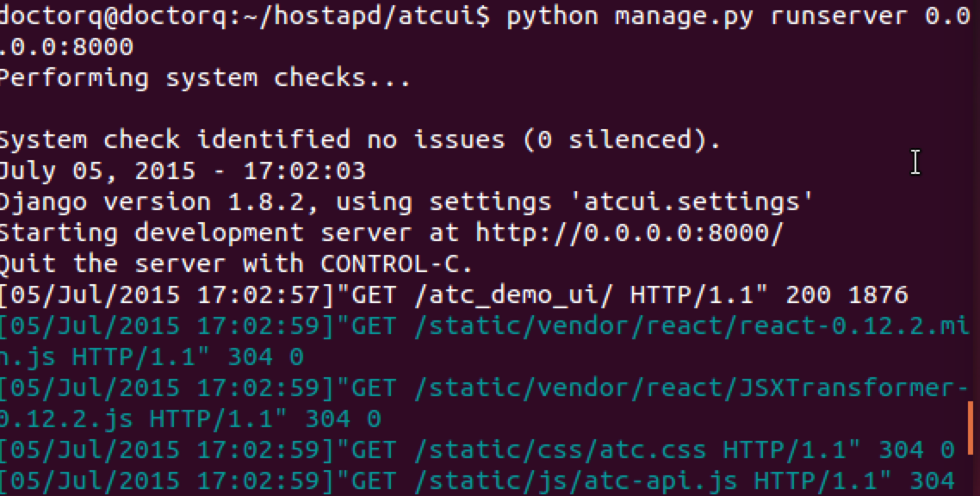Viewport: 980px width, 496px height.
Task: Click the 'Performing system checks...' line
Action: (x=205, y=78)
